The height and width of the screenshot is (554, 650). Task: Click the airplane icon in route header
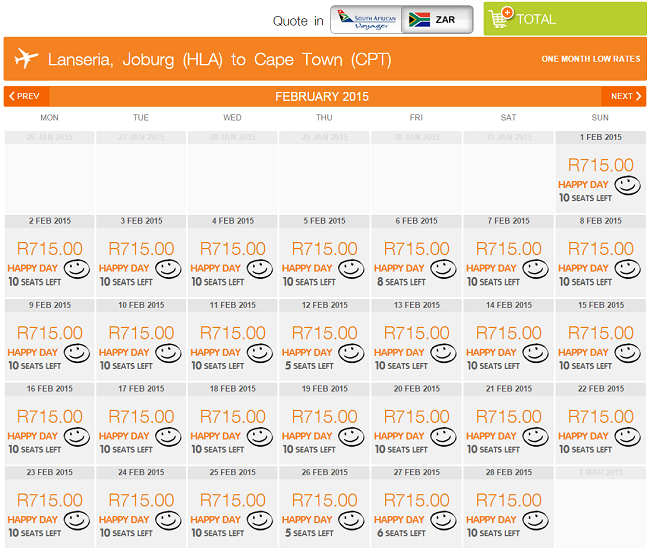click(x=26, y=58)
